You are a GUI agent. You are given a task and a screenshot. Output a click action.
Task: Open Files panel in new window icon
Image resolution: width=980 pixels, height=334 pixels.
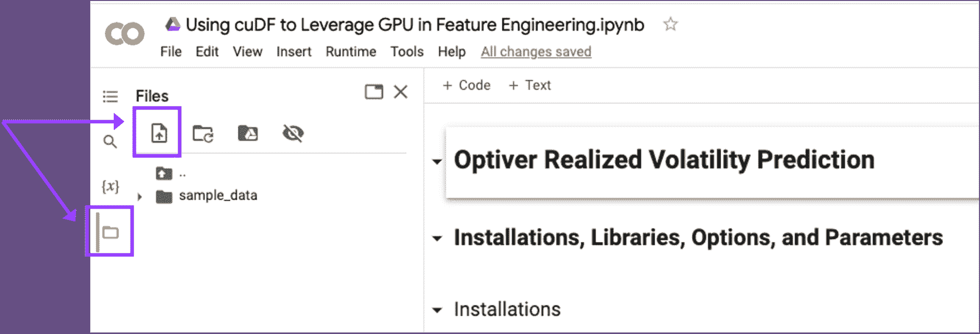[374, 92]
